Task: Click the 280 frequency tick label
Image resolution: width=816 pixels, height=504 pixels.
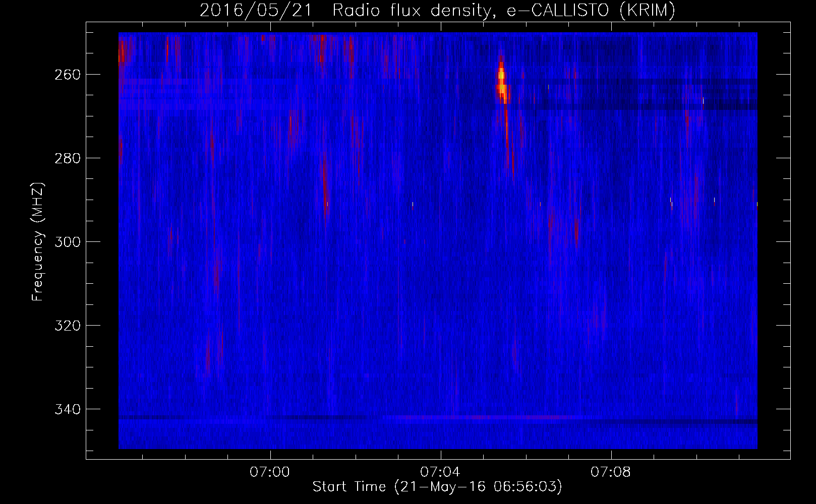Action: 68,158
